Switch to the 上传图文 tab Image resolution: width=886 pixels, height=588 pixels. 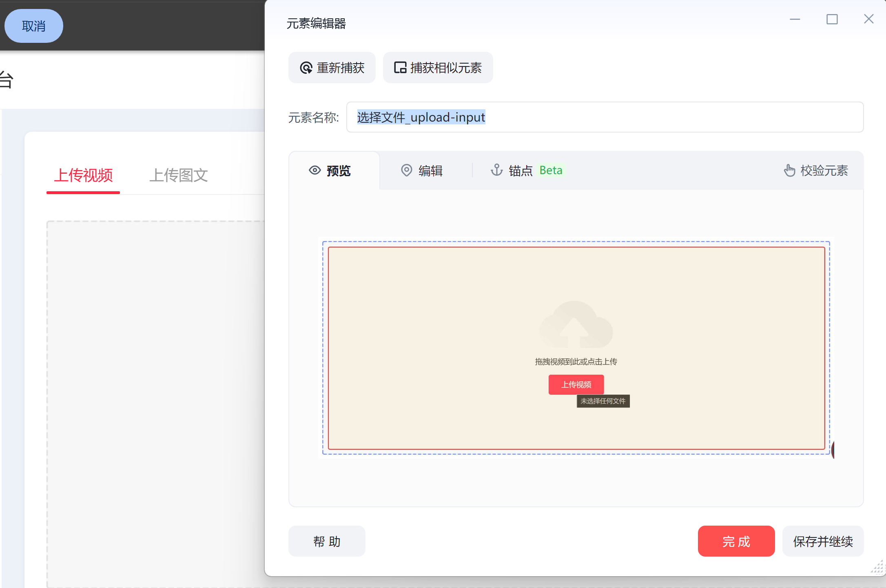pos(179,176)
